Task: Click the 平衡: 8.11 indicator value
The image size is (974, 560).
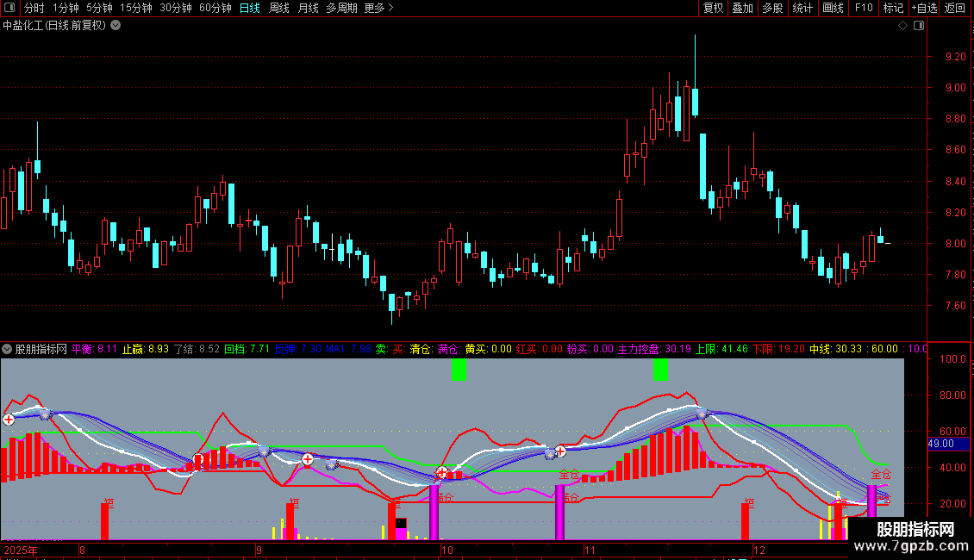Action: pos(94,349)
